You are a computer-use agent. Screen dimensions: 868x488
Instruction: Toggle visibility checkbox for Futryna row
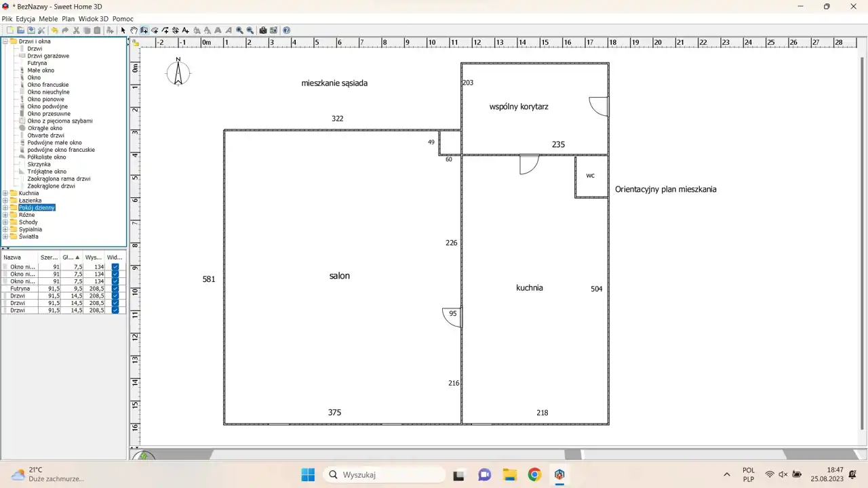115,289
